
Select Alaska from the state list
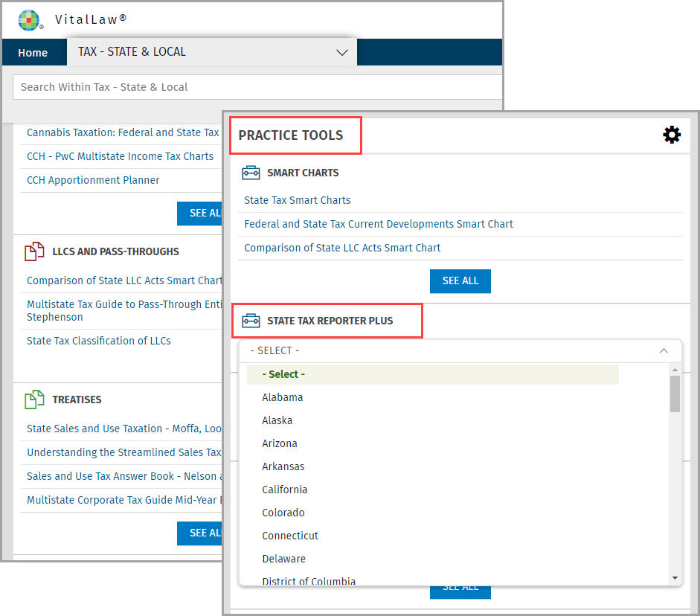(x=277, y=420)
